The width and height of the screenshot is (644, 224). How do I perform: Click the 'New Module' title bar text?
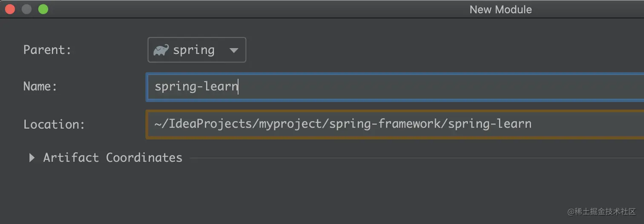click(x=500, y=9)
